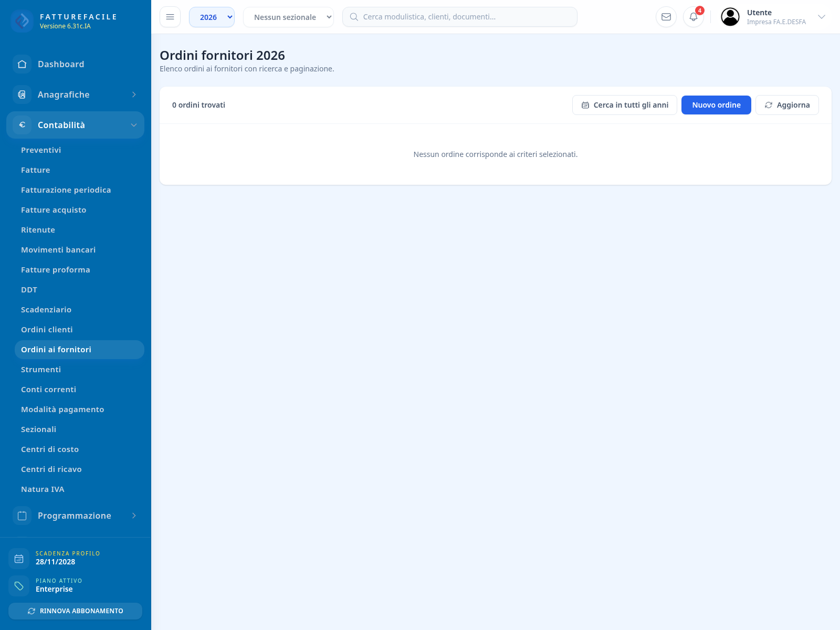The width and height of the screenshot is (840, 630).
Task: Focus the Cerca modulistica search field
Action: (460, 17)
